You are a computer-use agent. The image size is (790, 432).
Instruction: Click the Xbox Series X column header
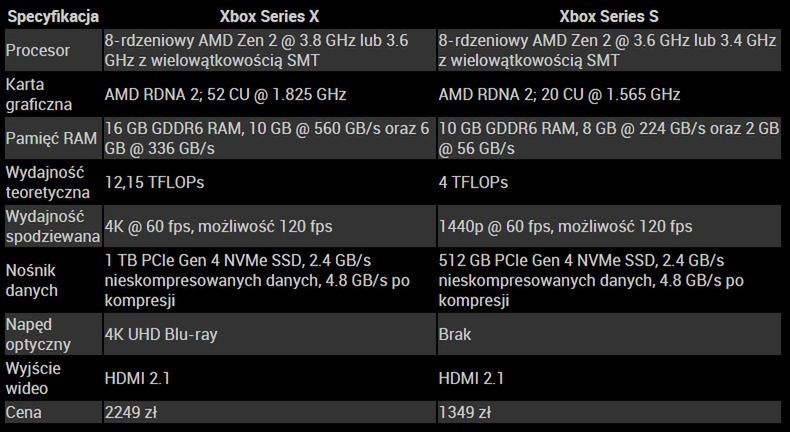click(x=268, y=17)
